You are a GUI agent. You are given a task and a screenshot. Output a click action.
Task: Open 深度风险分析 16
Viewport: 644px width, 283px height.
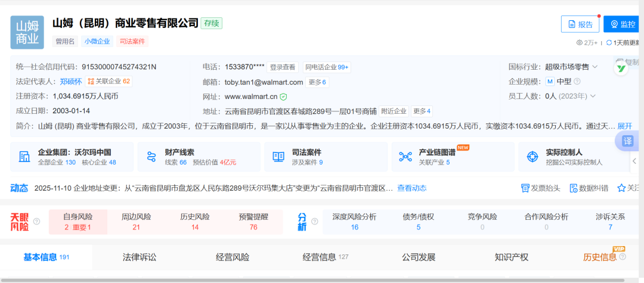354,222
